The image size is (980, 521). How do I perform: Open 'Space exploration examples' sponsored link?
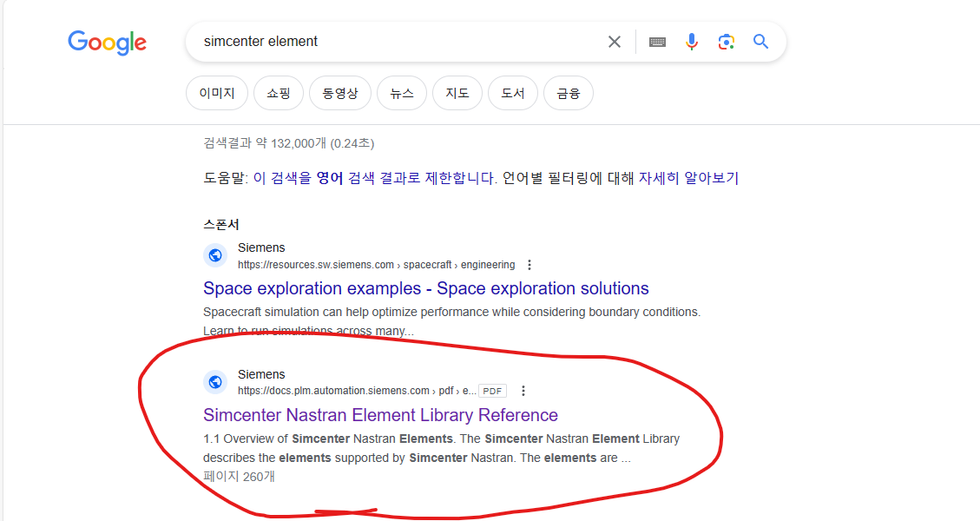tap(426, 288)
